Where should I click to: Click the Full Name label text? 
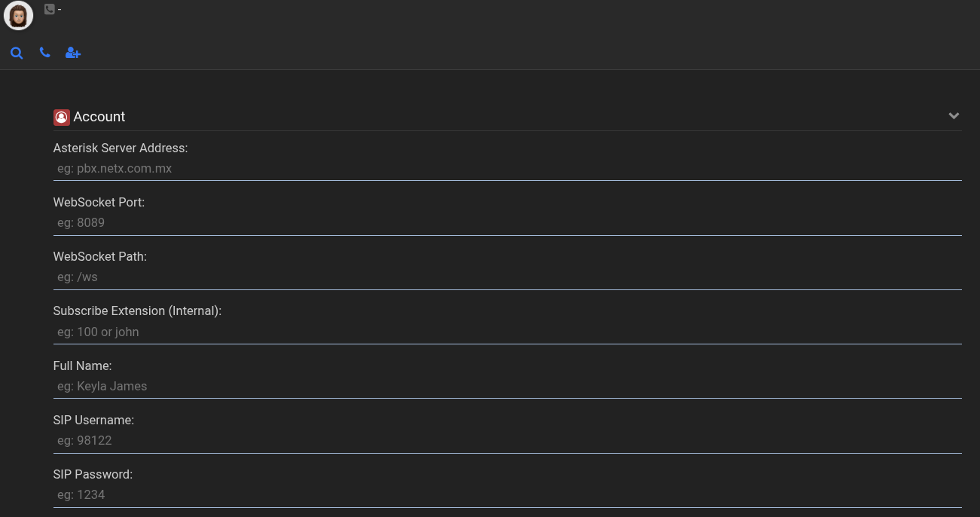[x=82, y=366]
